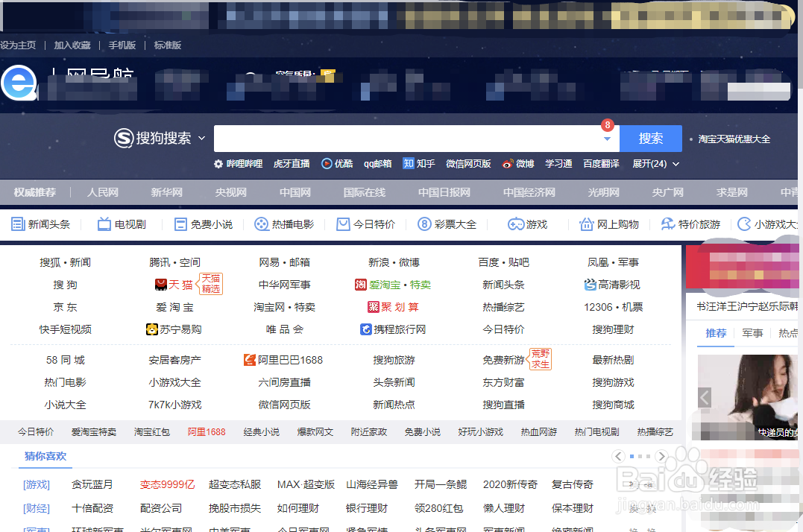The width and height of the screenshot is (803, 532).
Task: Click 网上购物 basket icon
Action: [586, 224]
